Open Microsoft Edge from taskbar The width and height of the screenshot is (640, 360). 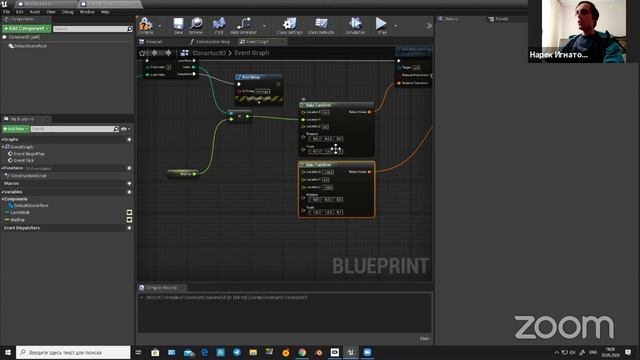tap(204, 352)
